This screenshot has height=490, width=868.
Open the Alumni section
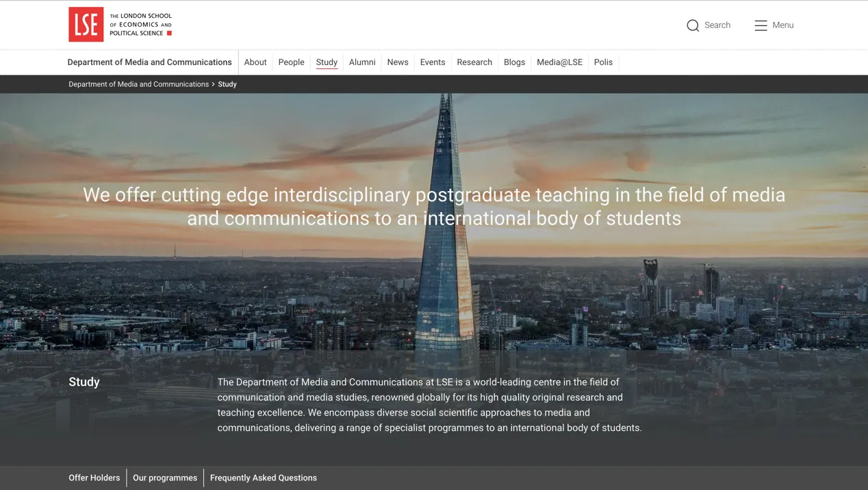tap(362, 62)
